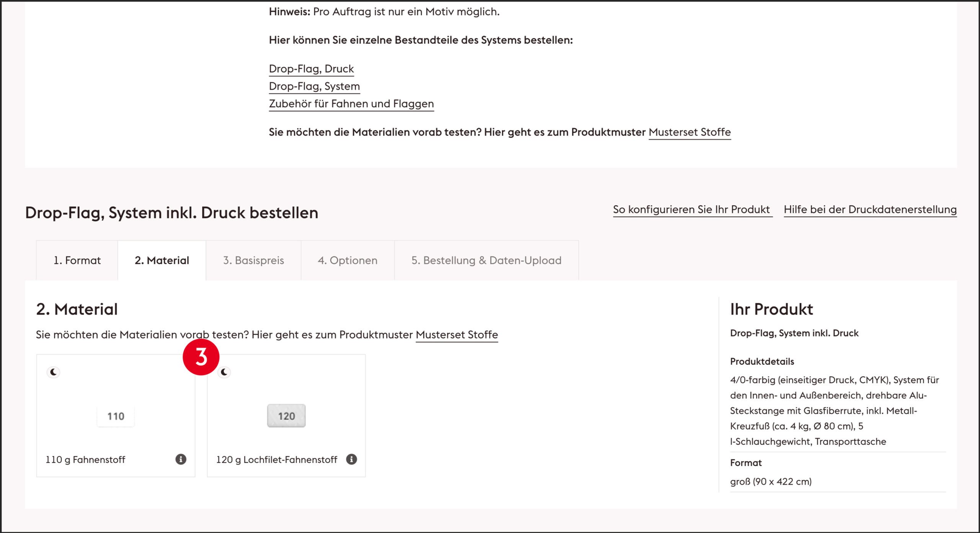
Task: Click info icon for 120 g Lochfilet-Fahnenstoff
Action: [x=351, y=459]
